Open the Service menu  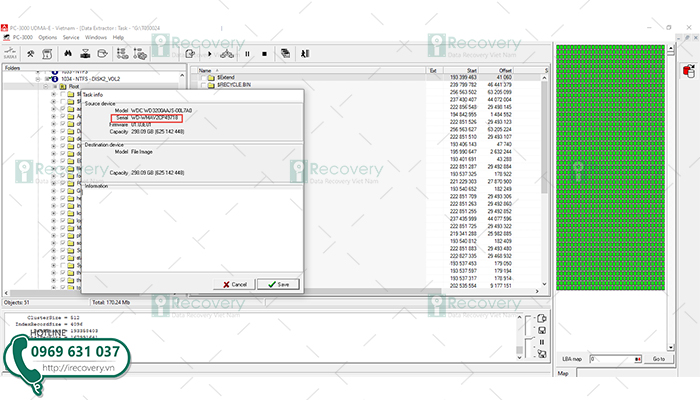coord(70,37)
